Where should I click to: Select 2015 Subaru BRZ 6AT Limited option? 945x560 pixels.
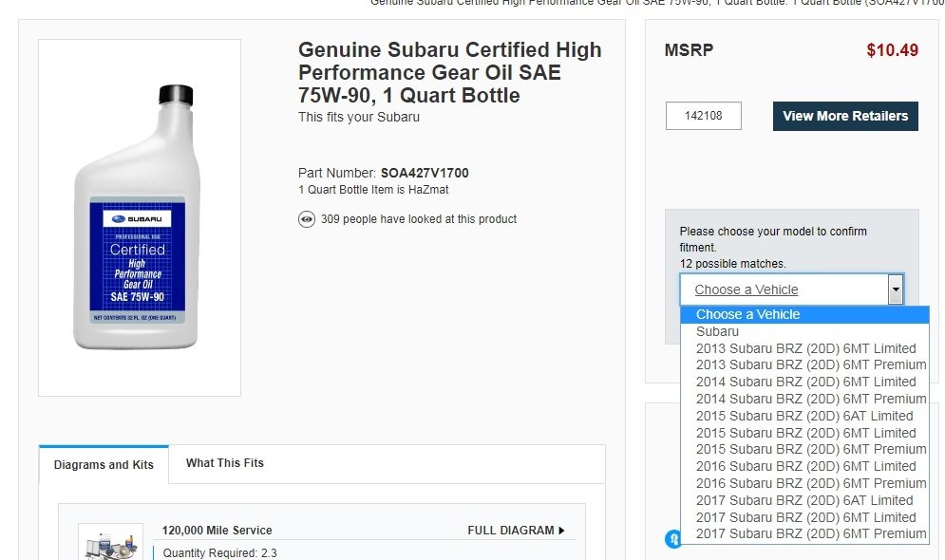[x=805, y=416]
